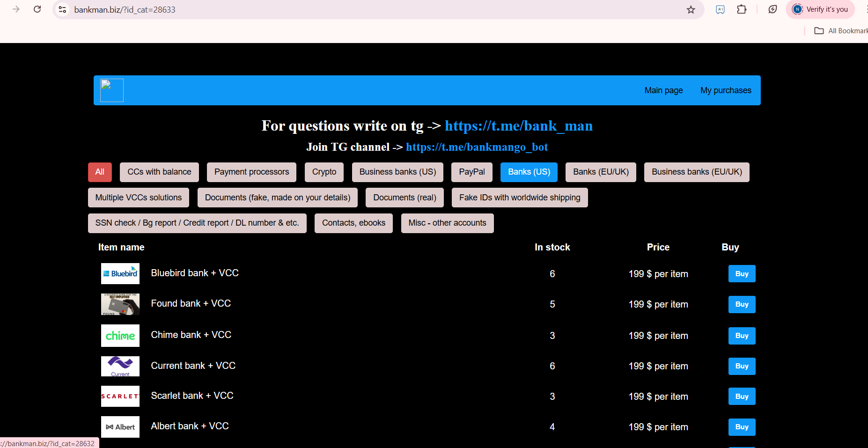The height and width of the screenshot is (448, 868).
Task: Select Multiple VCCs solutions category
Action: (139, 198)
